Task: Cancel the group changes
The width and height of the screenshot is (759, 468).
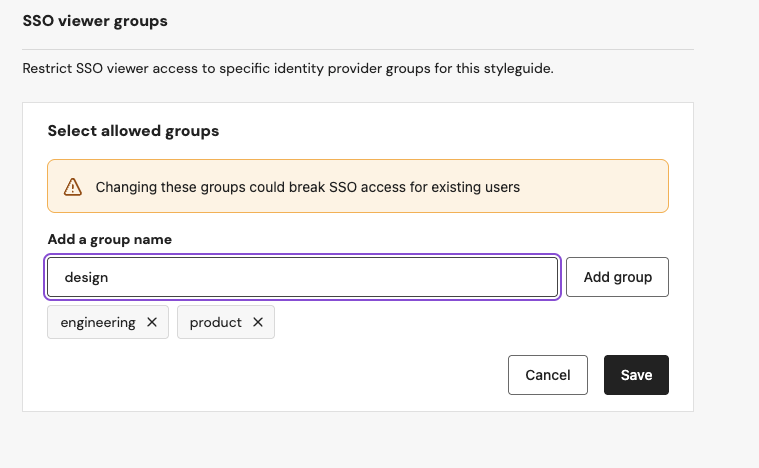Action: [x=547, y=375]
